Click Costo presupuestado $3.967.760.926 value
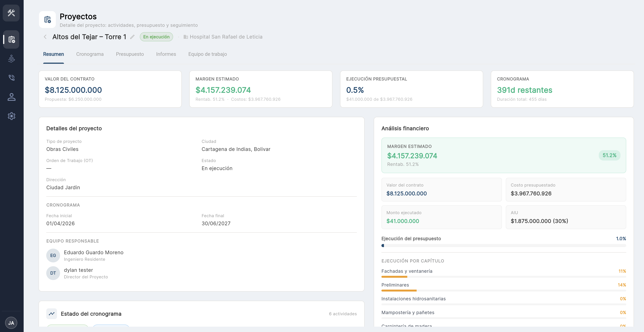The image size is (644, 332). pos(531,193)
